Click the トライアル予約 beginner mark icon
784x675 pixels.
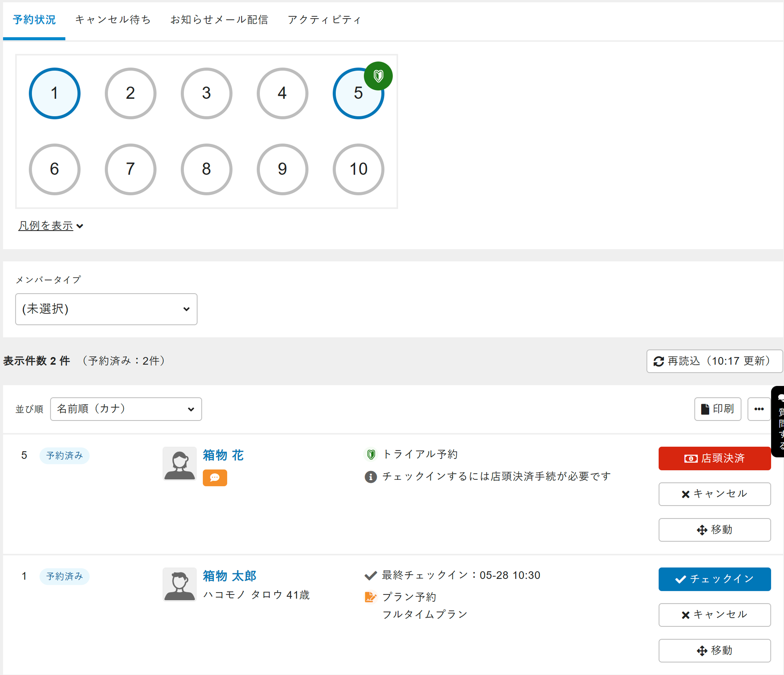click(371, 454)
